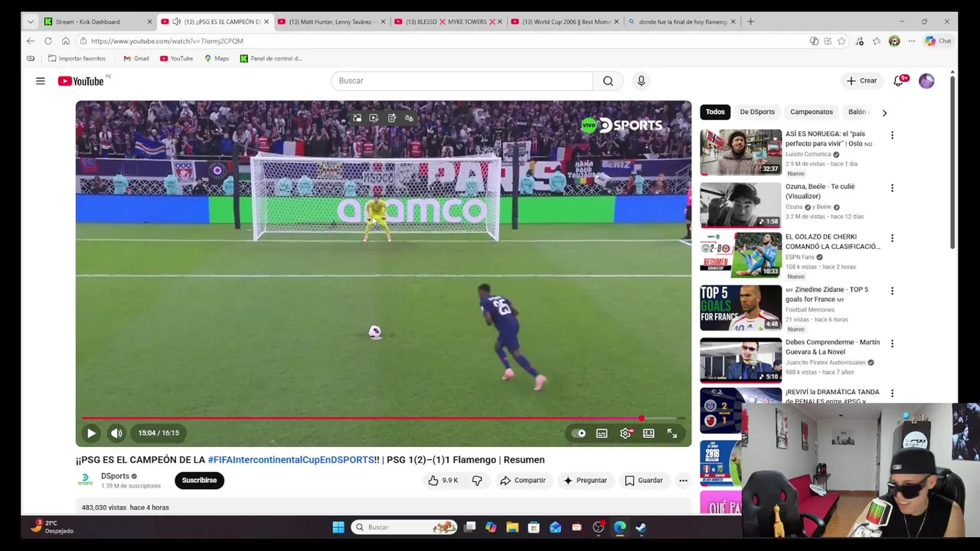
Task: Switch player to theater mode
Action: (x=648, y=433)
